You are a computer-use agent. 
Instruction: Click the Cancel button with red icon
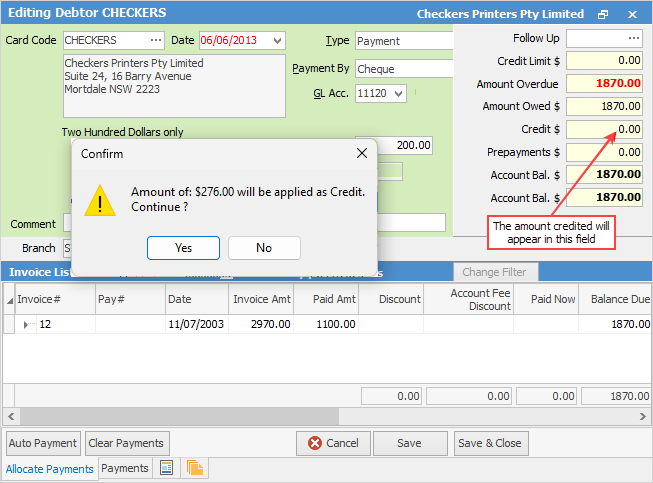click(x=333, y=443)
